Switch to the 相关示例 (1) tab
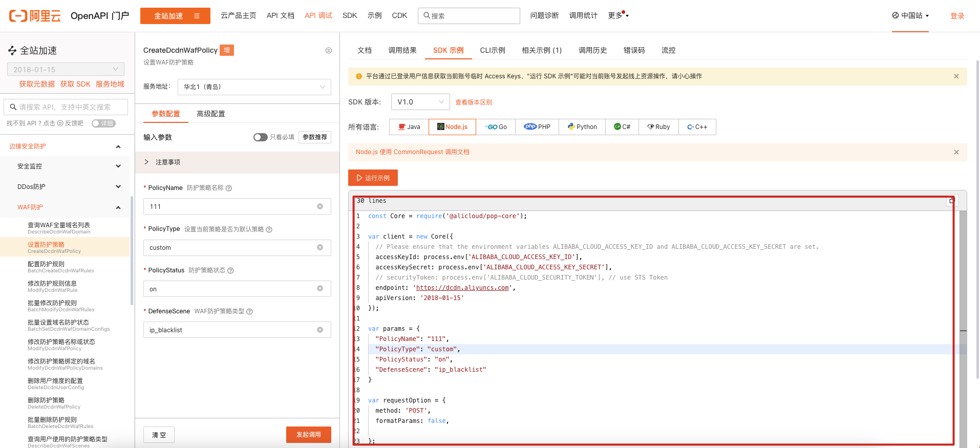 [x=542, y=50]
